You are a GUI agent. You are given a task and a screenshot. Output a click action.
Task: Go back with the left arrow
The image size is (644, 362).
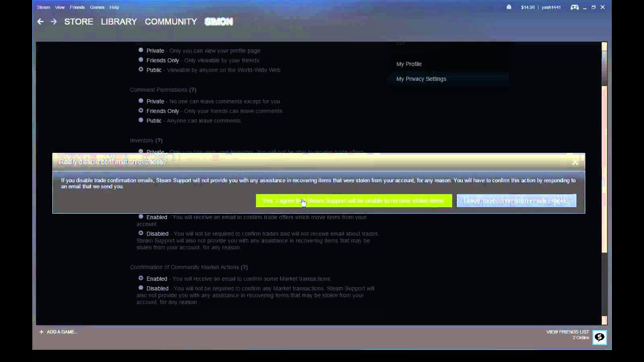(40, 22)
